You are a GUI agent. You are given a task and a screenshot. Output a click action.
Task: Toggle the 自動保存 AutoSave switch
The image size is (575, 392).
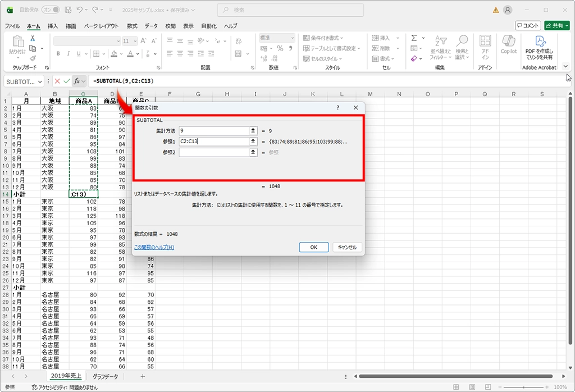(x=51, y=10)
